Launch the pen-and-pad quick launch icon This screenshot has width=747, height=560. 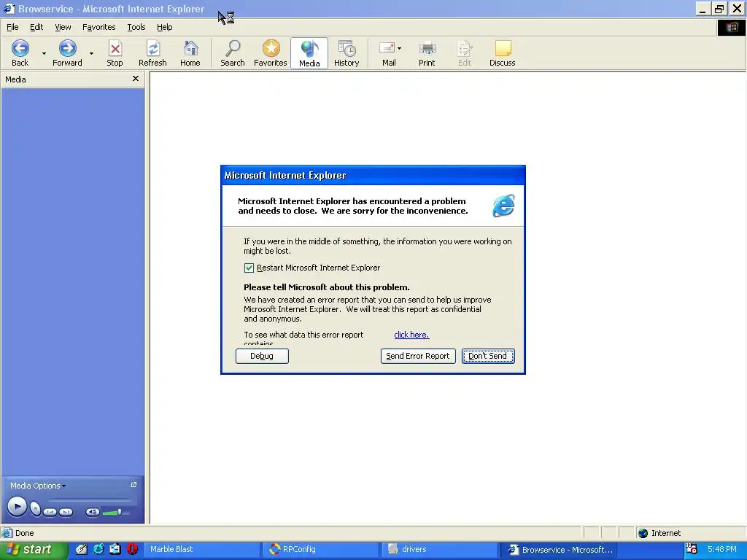pos(82,550)
